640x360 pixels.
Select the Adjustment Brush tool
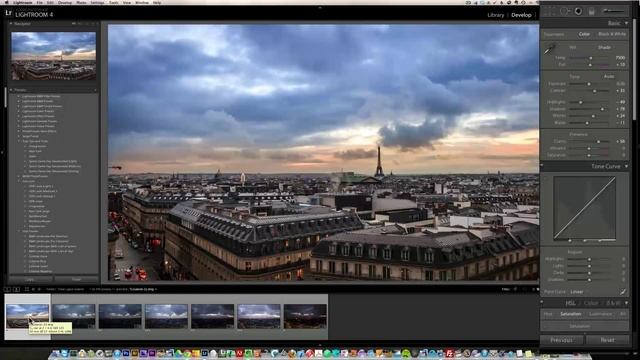(613, 11)
